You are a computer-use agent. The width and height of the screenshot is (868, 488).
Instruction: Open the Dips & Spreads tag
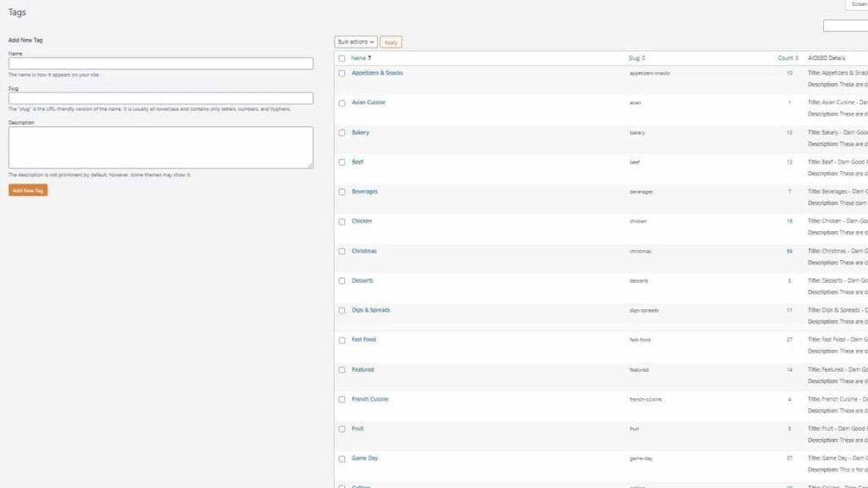click(370, 310)
